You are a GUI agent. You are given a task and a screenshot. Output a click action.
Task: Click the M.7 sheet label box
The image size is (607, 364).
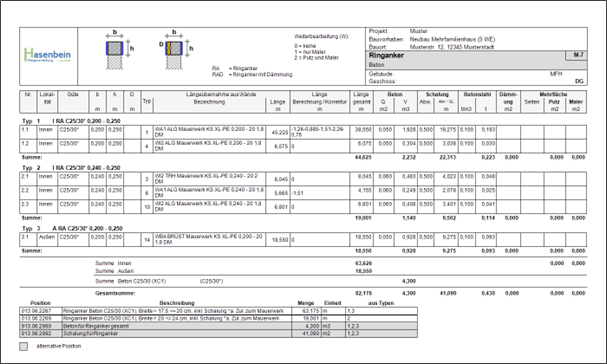pos(576,55)
